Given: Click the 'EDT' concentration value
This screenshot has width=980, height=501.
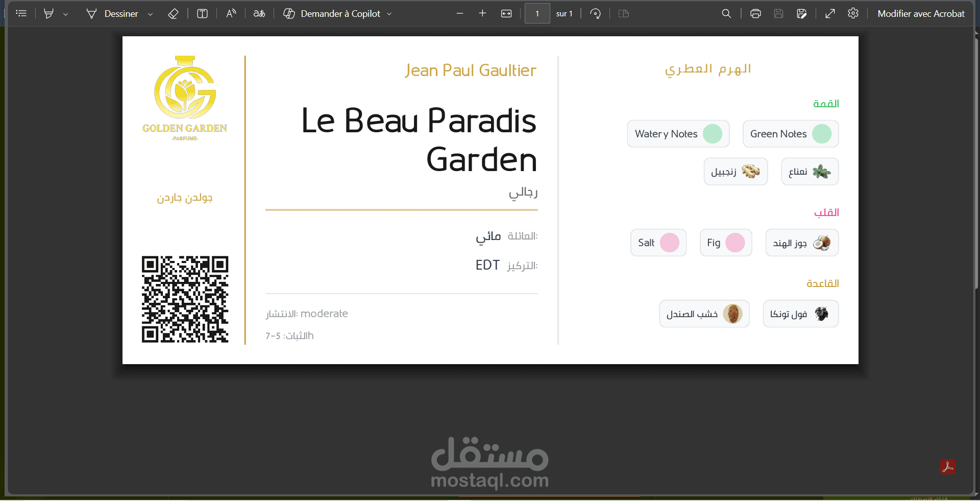Looking at the screenshot, I should 487,265.
